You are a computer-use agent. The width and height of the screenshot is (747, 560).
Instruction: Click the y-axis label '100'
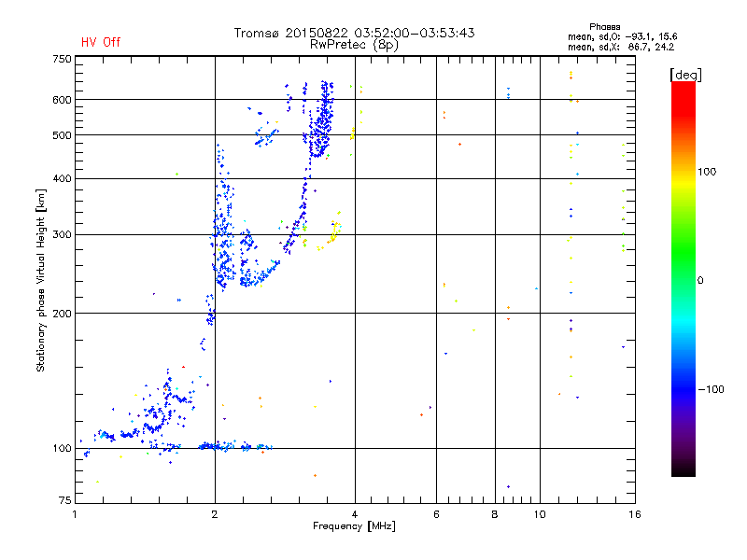(62, 449)
